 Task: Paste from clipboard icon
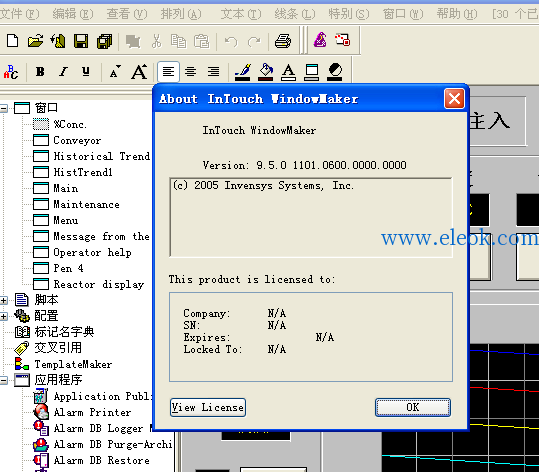(202, 41)
